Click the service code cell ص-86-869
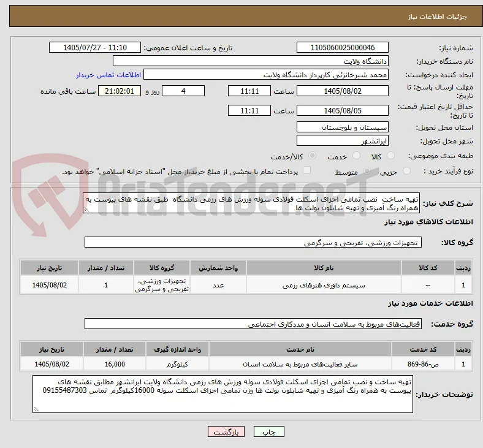 pyautogui.click(x=423, y=364)
